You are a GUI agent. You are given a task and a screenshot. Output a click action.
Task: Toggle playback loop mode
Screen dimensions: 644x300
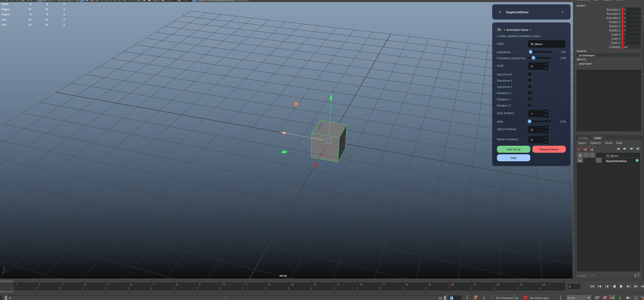(597, 298)
